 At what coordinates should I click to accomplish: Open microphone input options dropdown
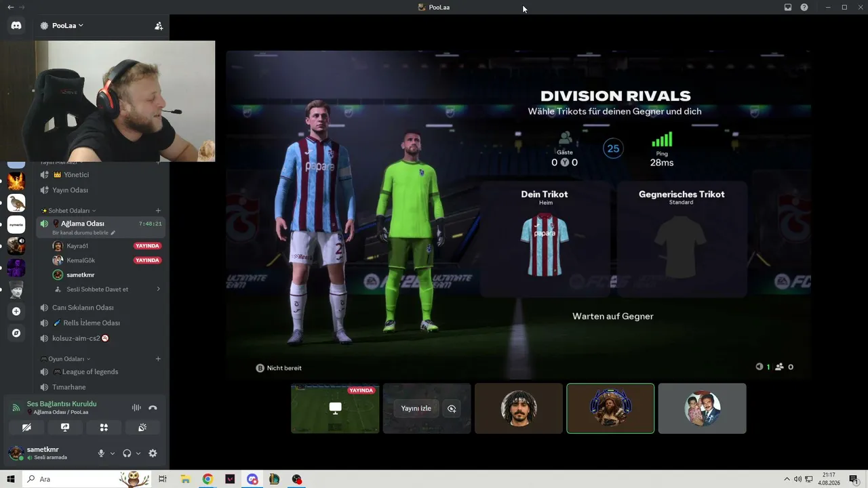click(x=113, y=453)
